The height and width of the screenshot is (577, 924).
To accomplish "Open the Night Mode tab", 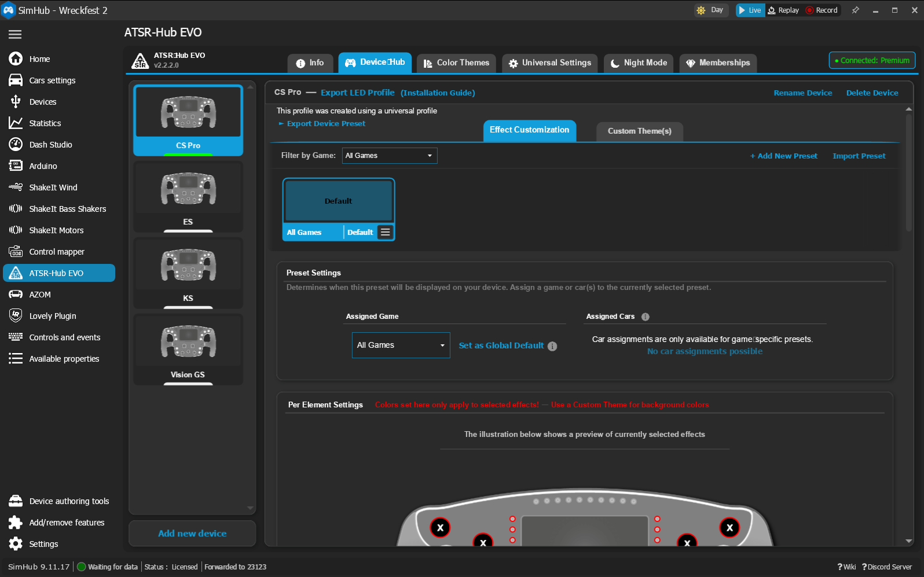I will 639,63.
